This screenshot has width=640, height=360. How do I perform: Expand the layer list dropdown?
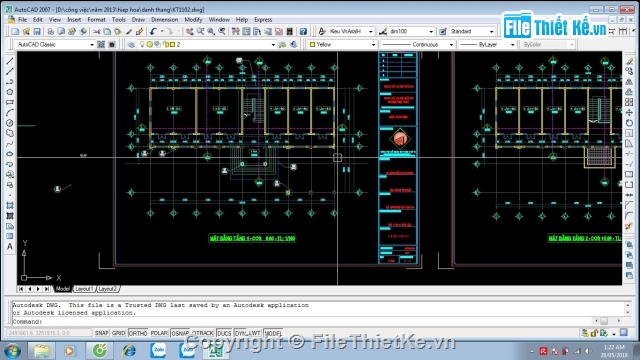[x=273, y=44]
